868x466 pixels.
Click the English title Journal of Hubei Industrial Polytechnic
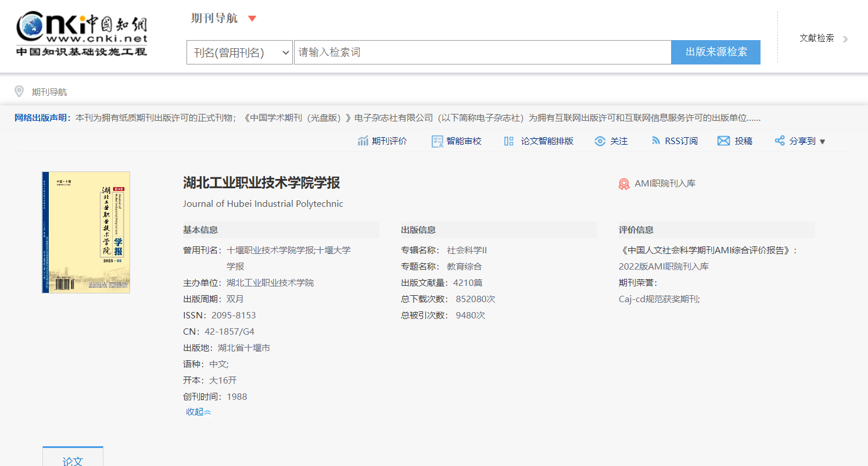point(263,204)
